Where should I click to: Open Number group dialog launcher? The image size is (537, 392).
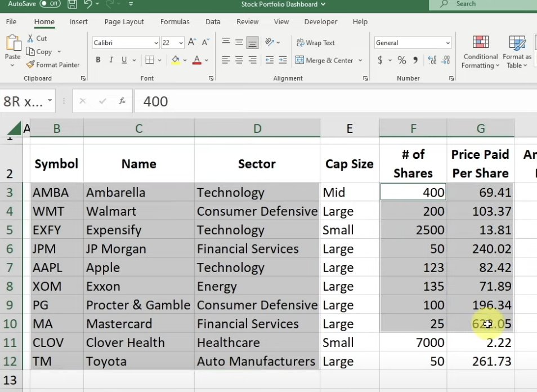(x=451, y=78)
